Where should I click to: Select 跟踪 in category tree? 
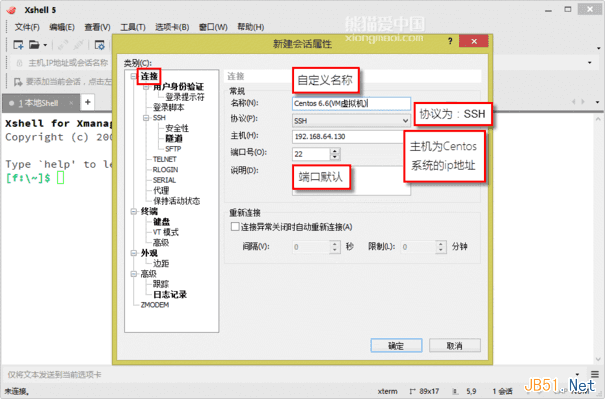[x=161, y=284]
